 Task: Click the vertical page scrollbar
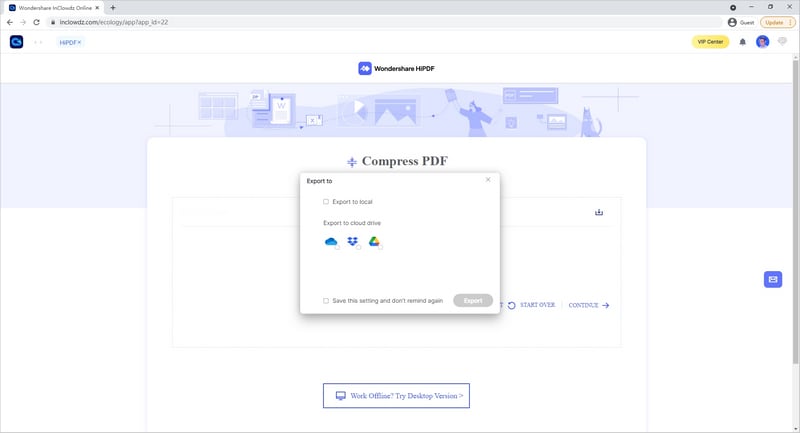click(x=795, y=212)
